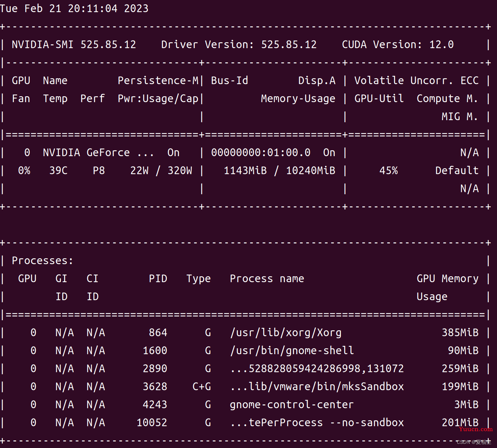
Task: Click the PID 864
Action: click(x=158, y=332)
